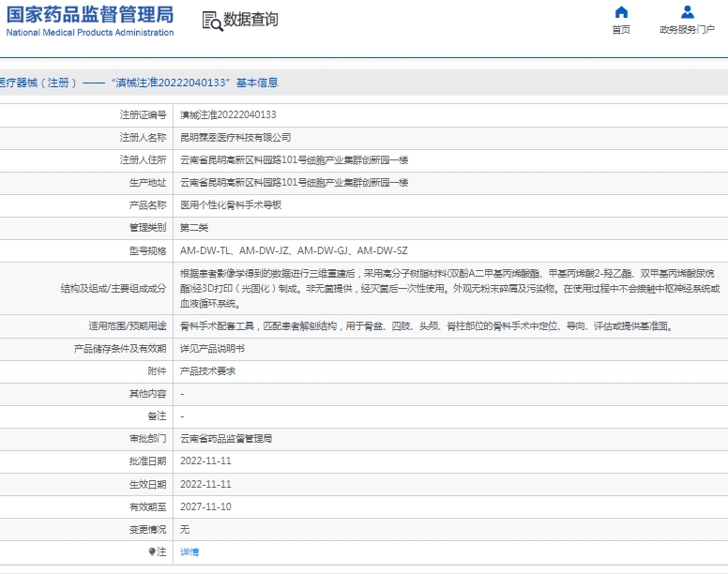
Task: Click the approval department 云南省药品监督管理局
Action: (226, 439)
